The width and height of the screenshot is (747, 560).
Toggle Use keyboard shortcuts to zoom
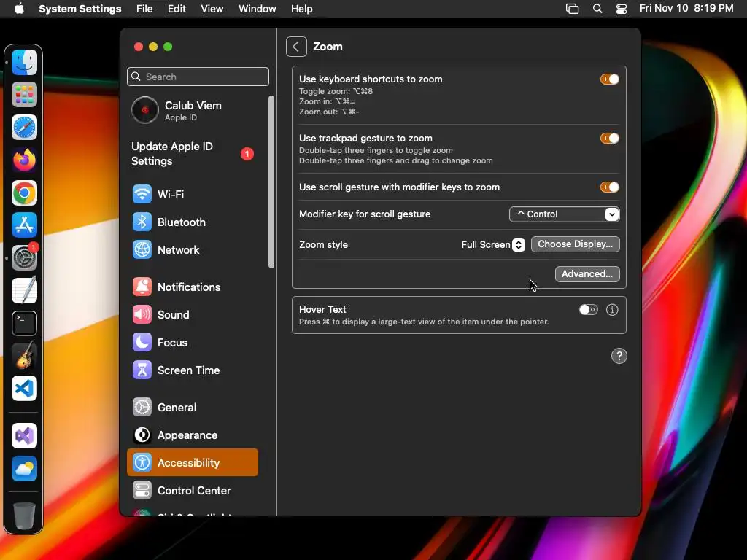click(x=609, y=79)
